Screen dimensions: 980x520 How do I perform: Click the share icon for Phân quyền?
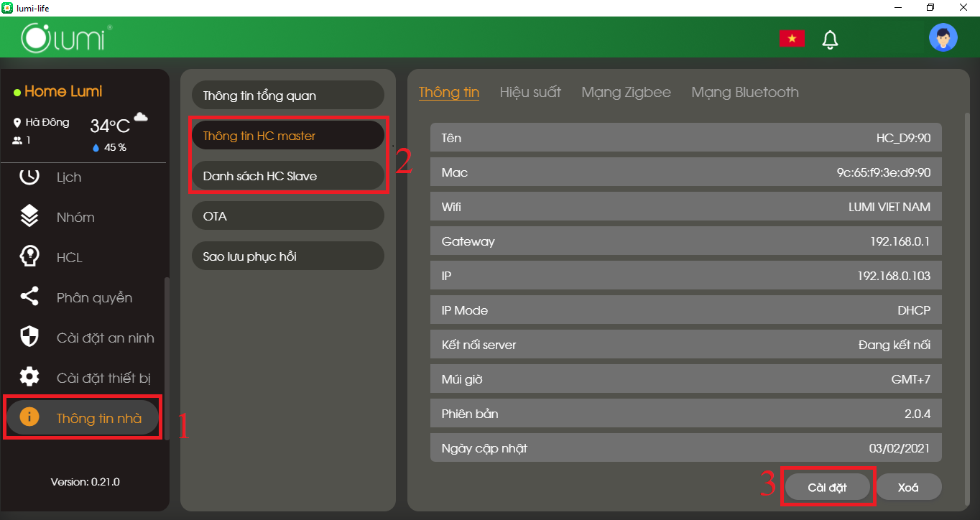(x=29, y=297)
